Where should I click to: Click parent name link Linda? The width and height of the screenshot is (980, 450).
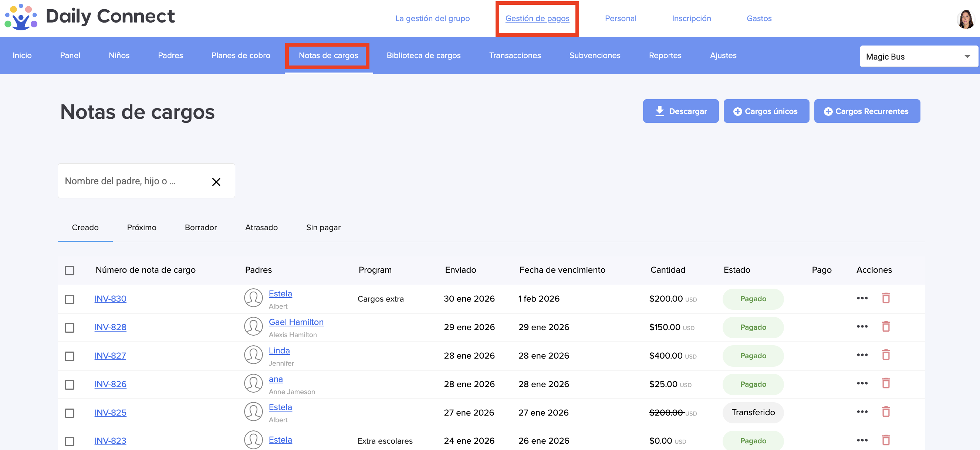coord(279,350)
